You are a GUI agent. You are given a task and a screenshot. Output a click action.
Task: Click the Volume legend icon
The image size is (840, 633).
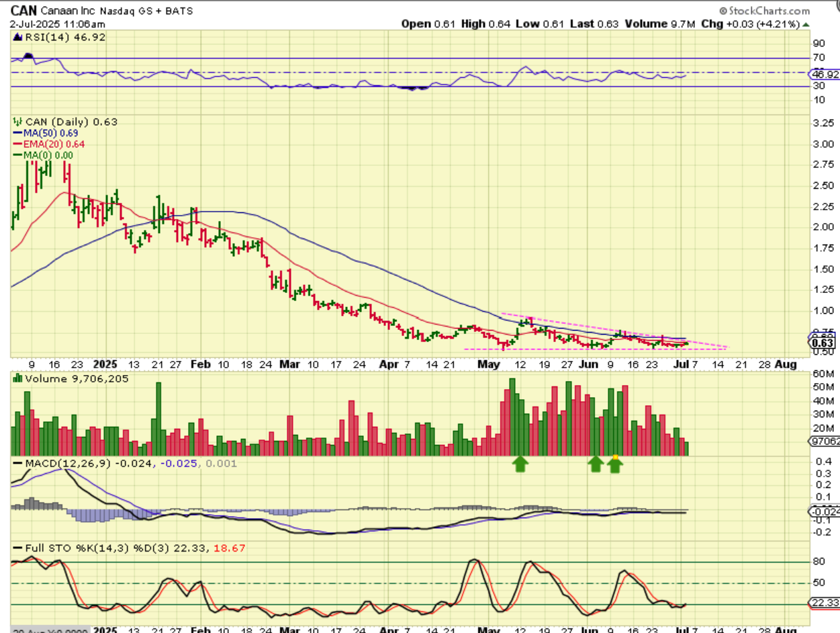coord(18,379)
